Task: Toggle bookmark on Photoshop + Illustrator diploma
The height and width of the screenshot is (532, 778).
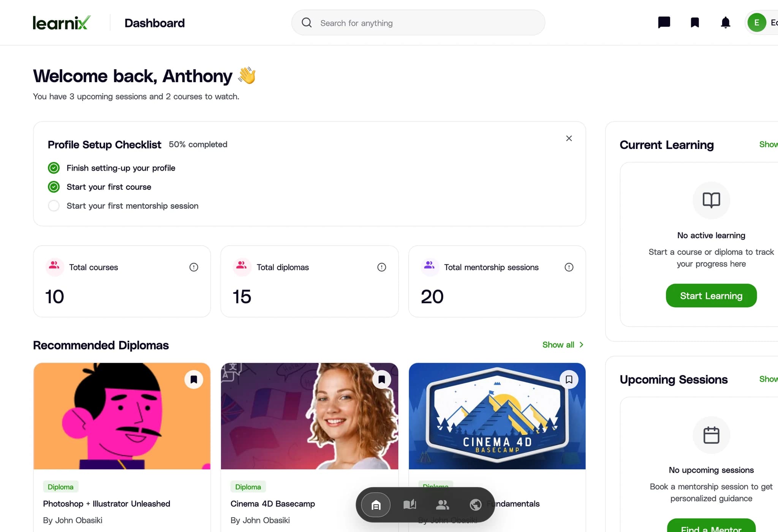Action: click(x=194, y=379)
